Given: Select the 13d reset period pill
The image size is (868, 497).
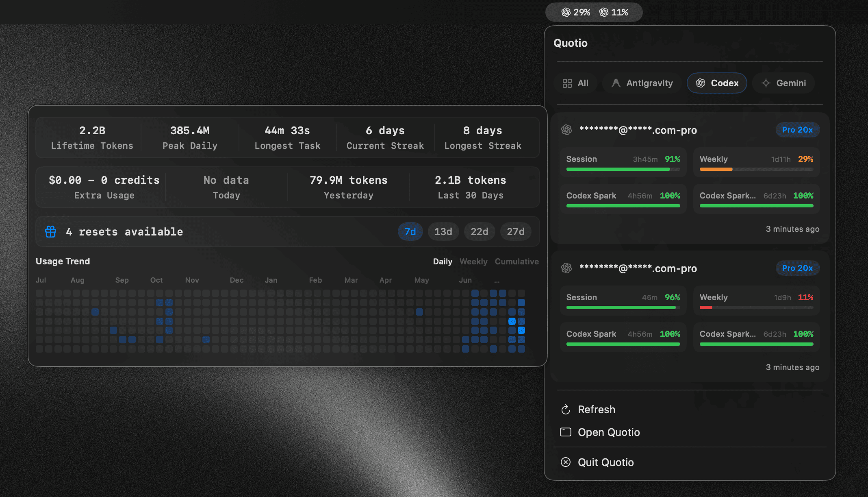Looking at the screenshot, I should (443, 231).
